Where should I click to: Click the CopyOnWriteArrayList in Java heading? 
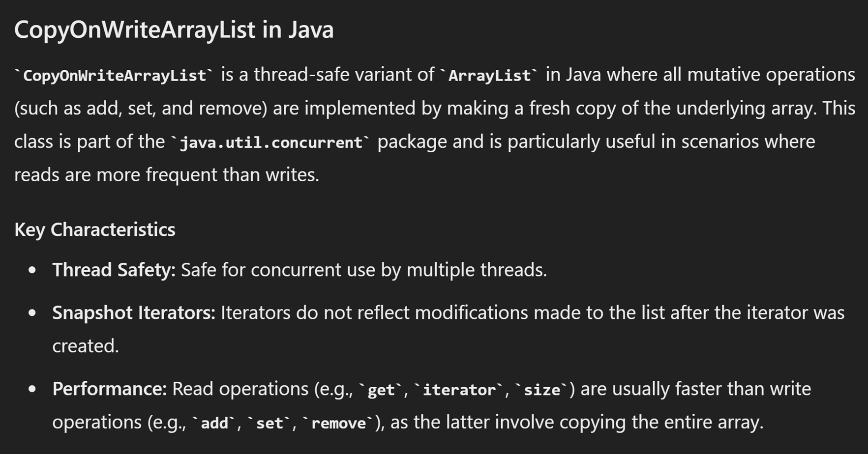[174, 29]
